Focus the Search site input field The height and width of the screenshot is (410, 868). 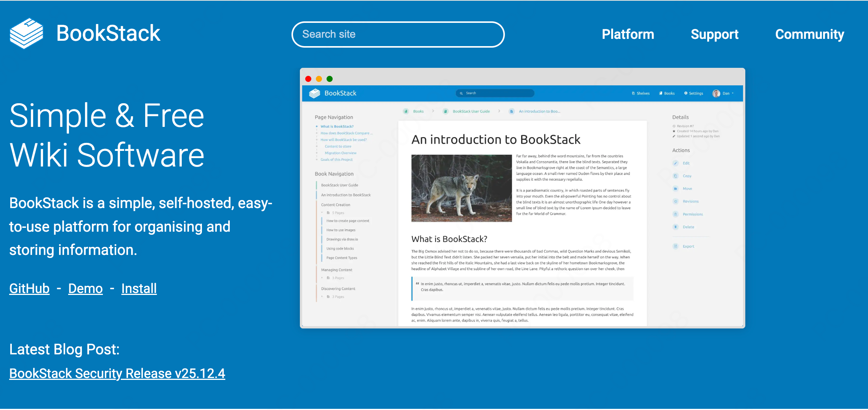click(x=398, y=34)
